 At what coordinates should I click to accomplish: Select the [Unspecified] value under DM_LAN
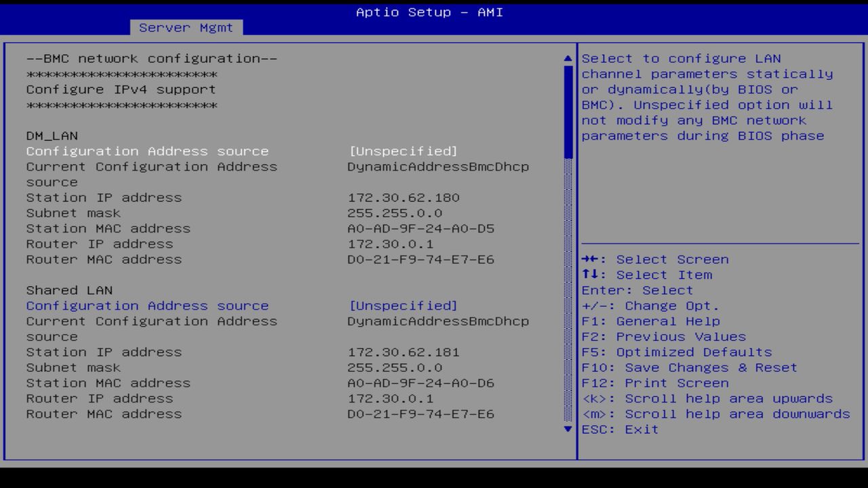403,150
